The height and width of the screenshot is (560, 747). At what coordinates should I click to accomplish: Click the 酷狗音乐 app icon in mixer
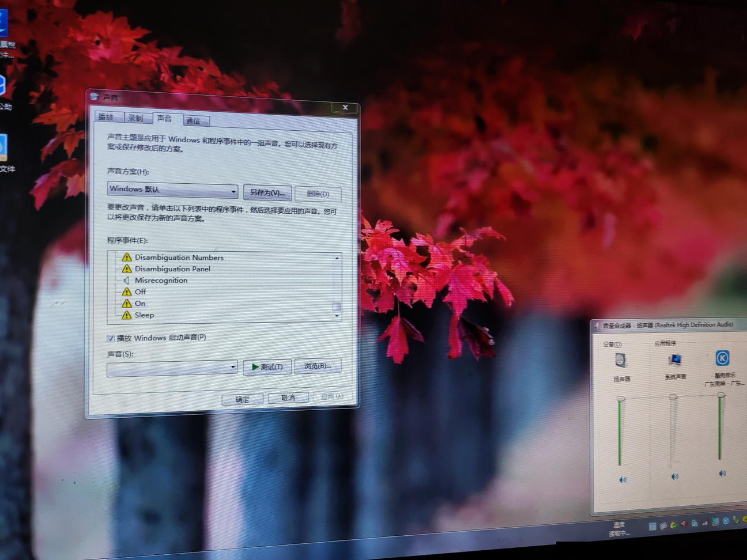722,358
